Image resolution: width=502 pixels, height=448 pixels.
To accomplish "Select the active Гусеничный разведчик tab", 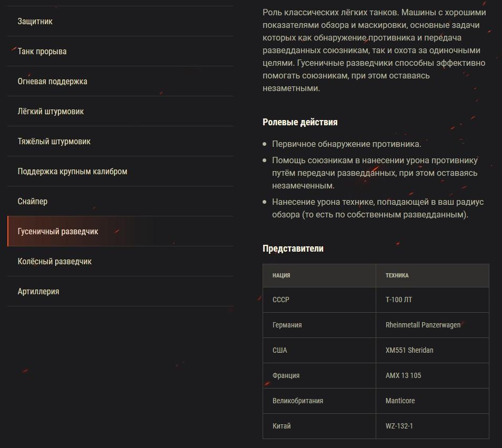I will pyautogui.click(x=58, y=232).
